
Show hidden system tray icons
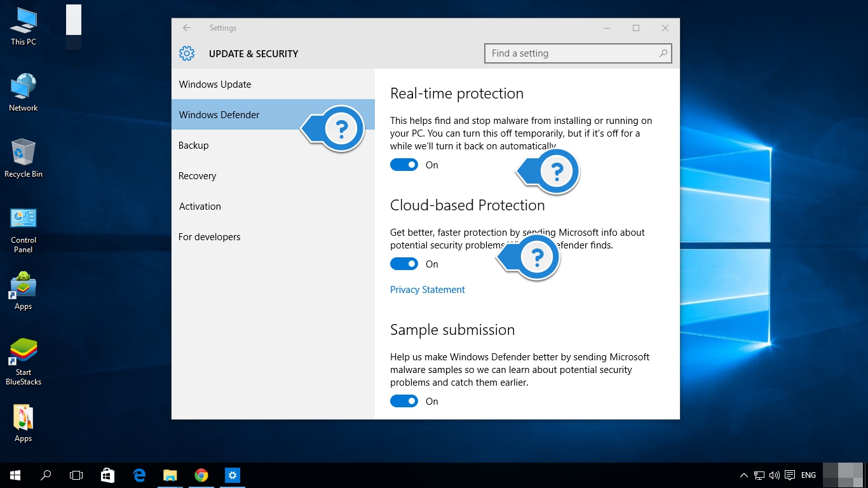pyautogui.click(x=744, y=475)
